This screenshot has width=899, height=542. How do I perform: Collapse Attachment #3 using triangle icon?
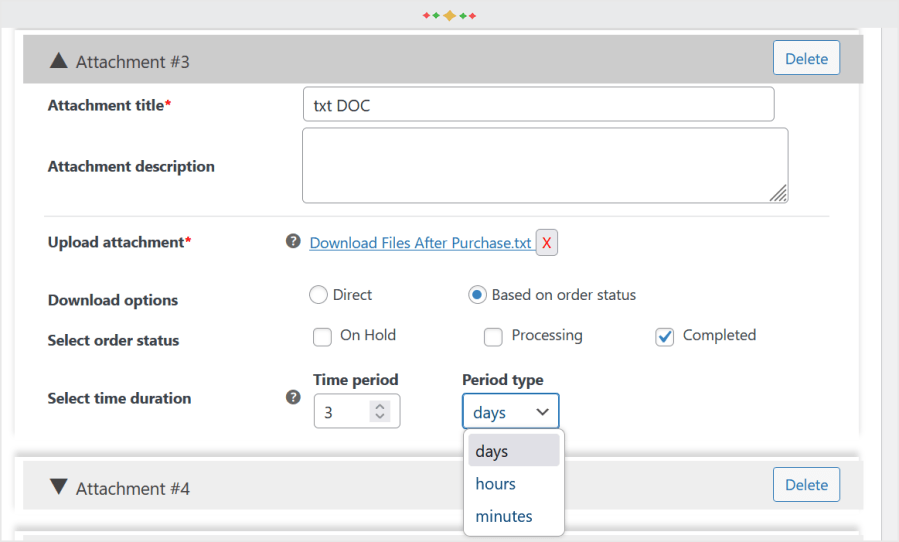[58, 61]
